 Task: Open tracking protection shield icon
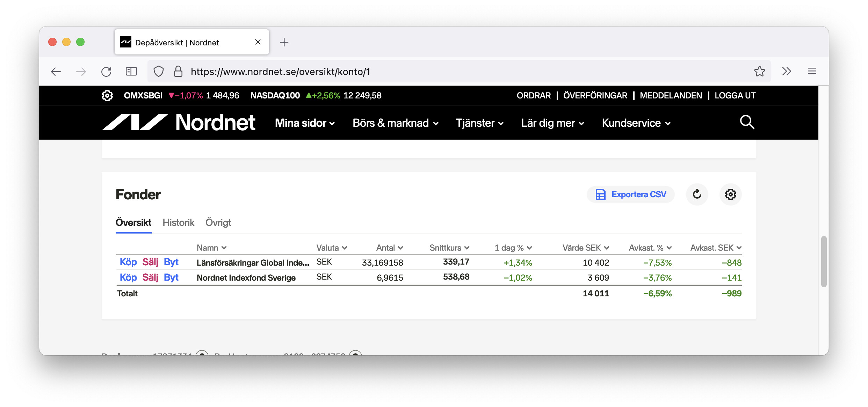pyautogui.click(x=159, y=72)
